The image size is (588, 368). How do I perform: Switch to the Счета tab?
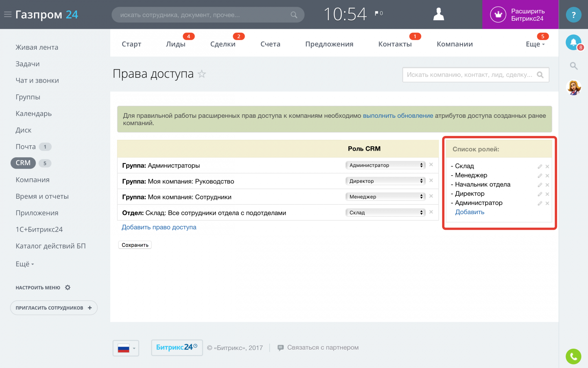270,44
